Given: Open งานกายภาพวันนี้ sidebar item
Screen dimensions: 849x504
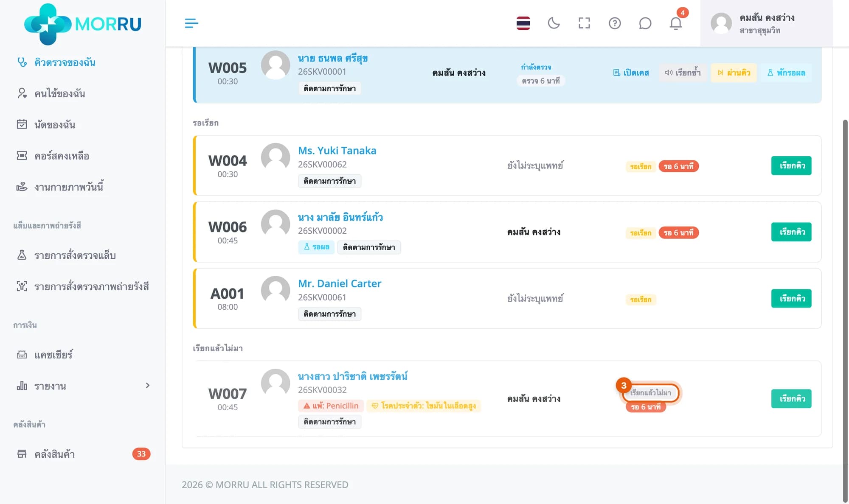Looking at the screenshot, I should (69, 187).
